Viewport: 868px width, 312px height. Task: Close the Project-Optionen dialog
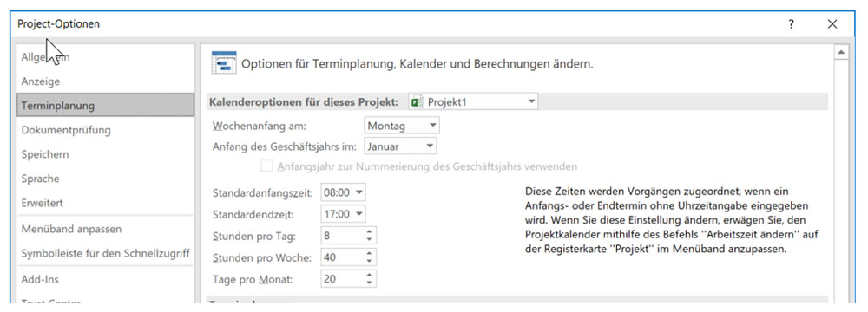point(832,23)
